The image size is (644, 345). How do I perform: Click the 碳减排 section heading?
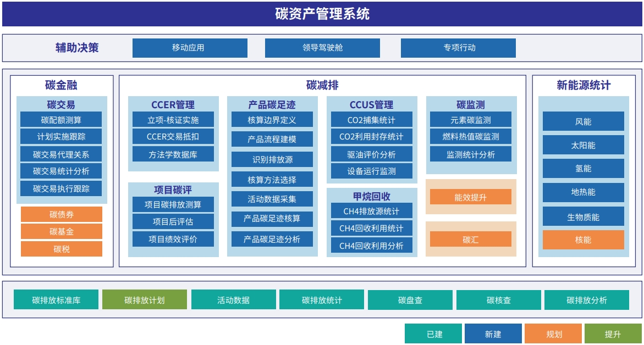(x=322, y=85)
